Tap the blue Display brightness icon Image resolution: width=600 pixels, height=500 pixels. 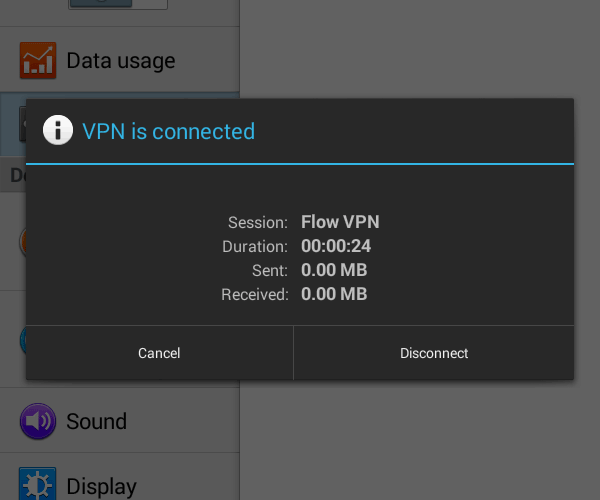(x=38, y=484)
